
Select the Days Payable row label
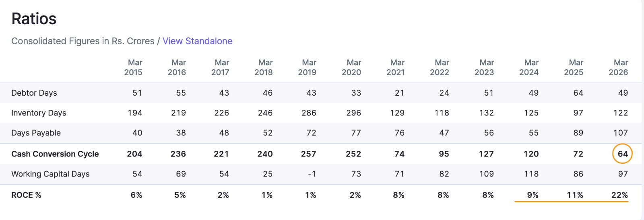[36, 133]
